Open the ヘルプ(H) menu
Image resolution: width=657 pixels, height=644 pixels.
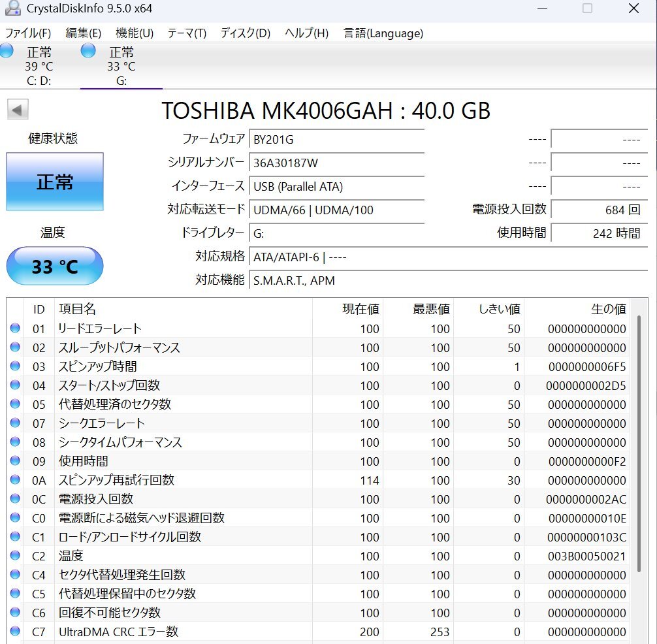tap(307, 33)
